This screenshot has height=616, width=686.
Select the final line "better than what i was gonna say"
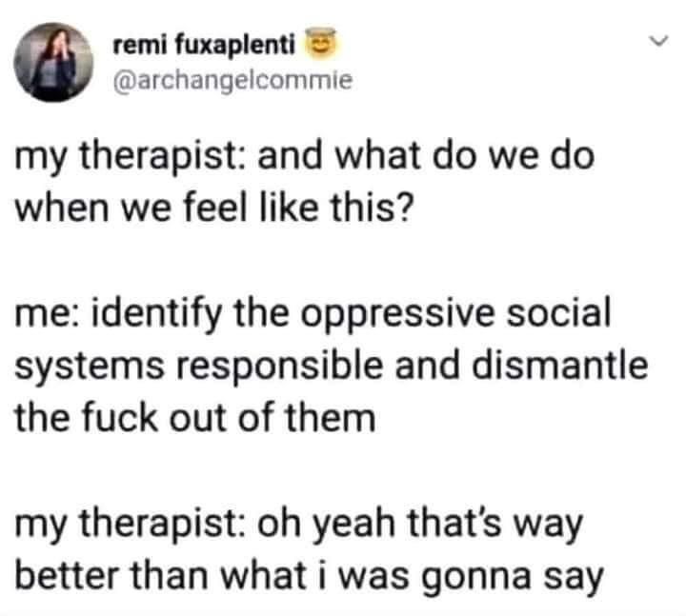point(310,577)
